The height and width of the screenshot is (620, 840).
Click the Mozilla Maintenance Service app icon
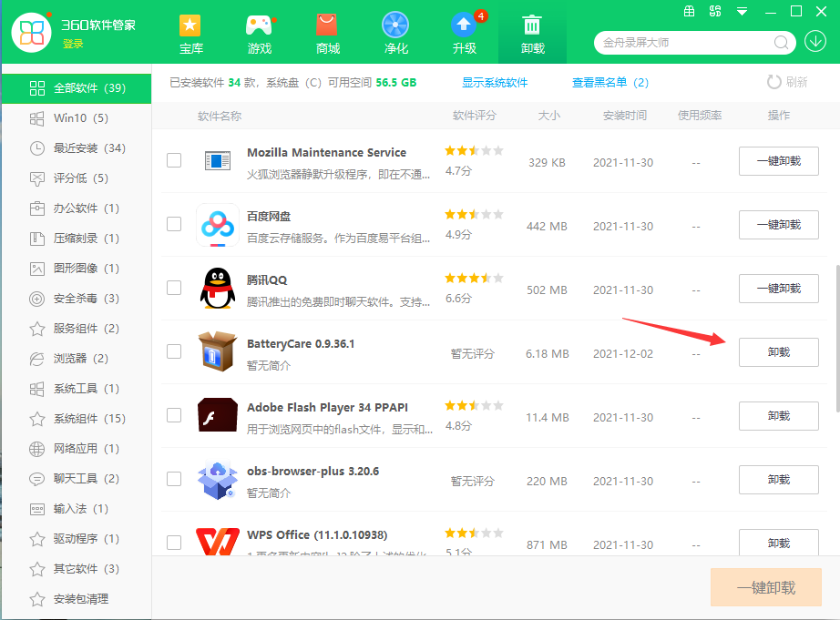point(218,160)
